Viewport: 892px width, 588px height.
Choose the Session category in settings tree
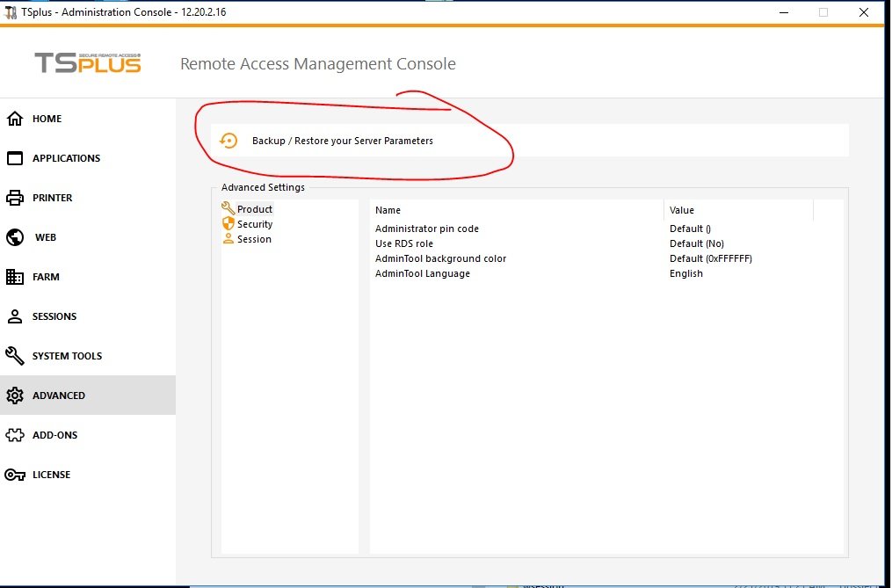pyautogui.click(x=254, y=239)
